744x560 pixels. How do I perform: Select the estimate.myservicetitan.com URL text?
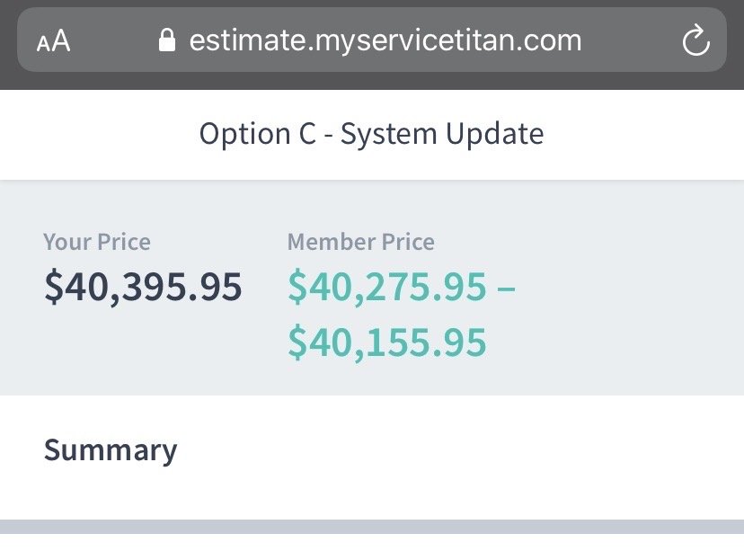(x=385, y=40)
